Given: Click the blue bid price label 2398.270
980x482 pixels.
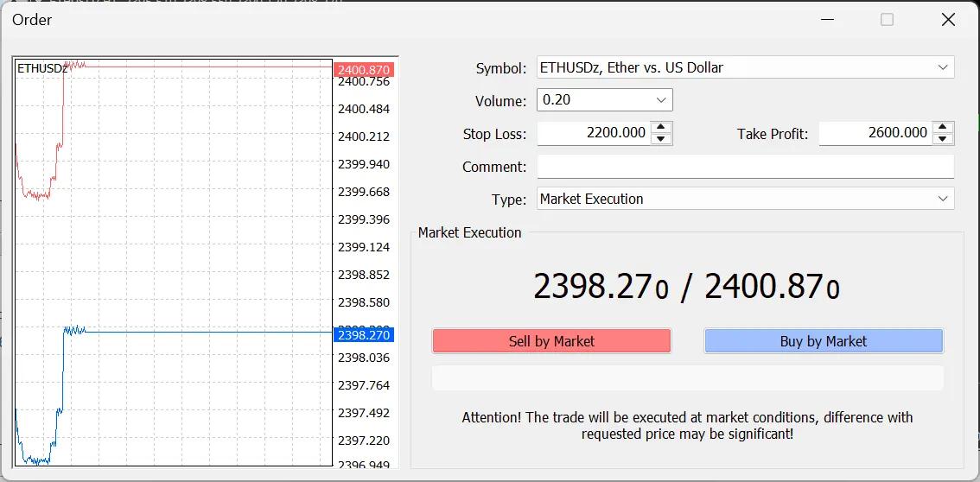Looking at the screenshot, I should (x=363, y=335).
